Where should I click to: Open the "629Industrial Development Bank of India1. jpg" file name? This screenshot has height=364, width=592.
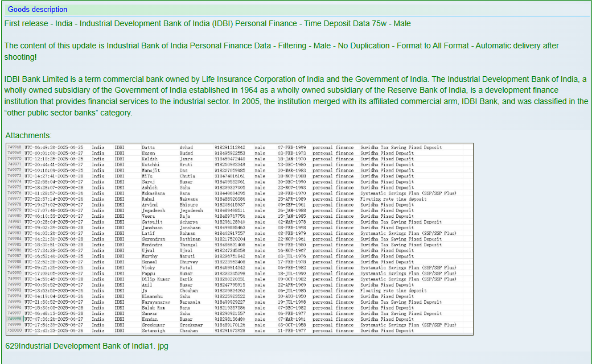[87, 346]
